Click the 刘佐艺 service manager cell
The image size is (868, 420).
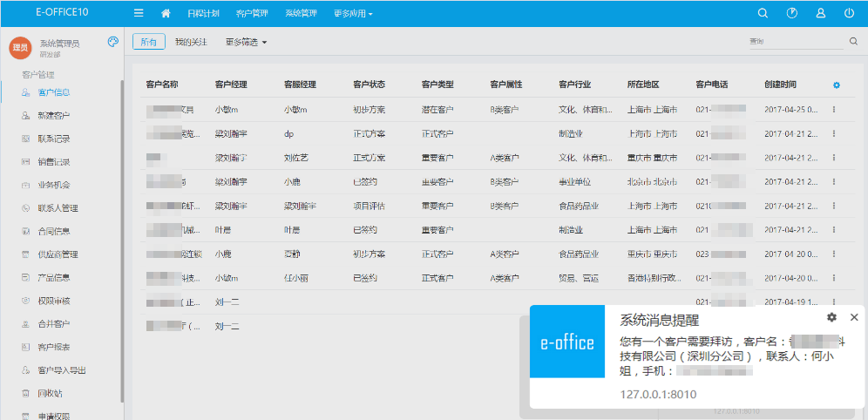[x=295, y=158]
